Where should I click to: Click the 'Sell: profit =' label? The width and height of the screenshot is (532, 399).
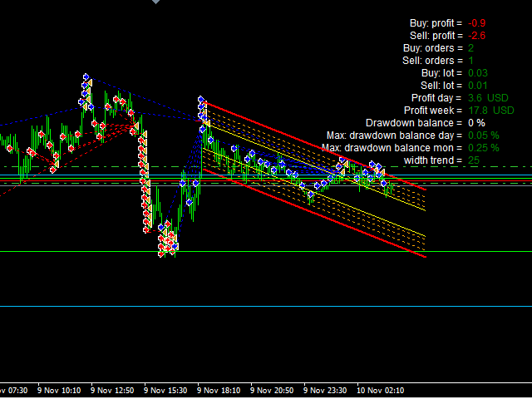point(436,36)
